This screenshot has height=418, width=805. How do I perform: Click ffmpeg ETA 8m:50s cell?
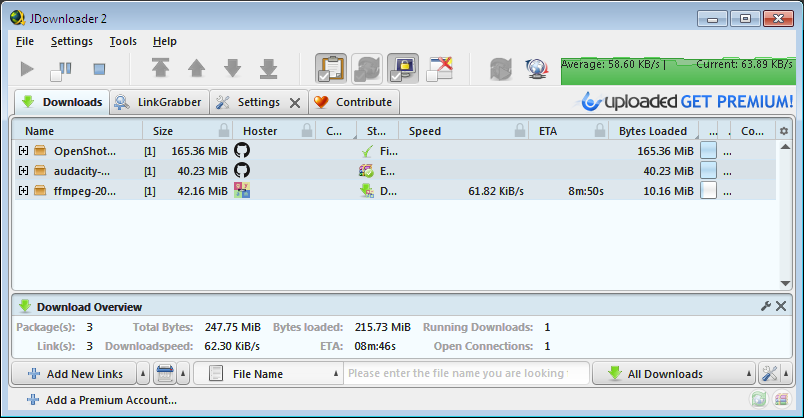click(585, 192)
